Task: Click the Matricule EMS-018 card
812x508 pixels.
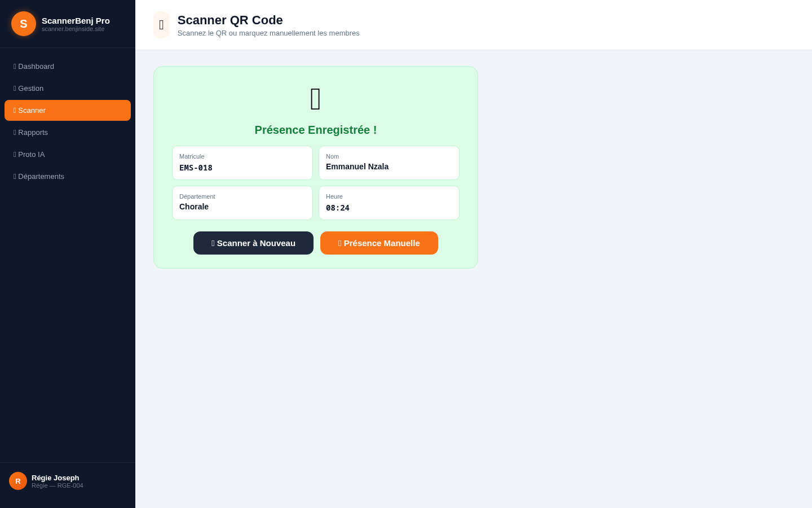Action: click(242, 163)
